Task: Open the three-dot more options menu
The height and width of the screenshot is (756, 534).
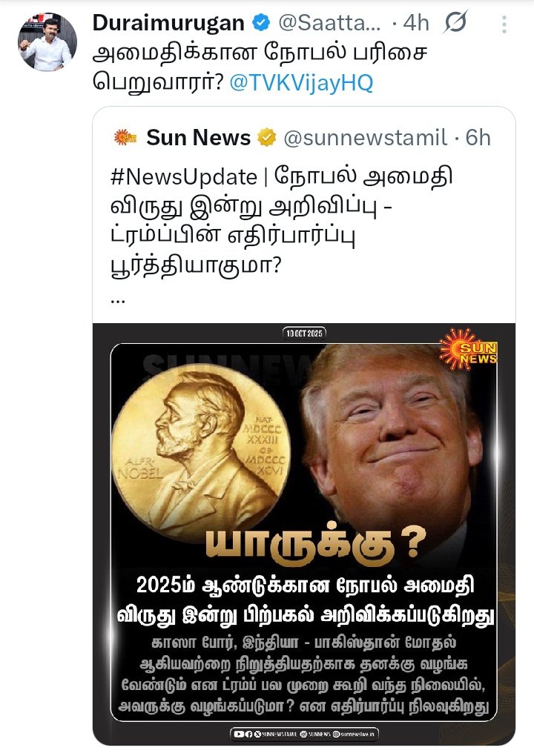Action: (x=504, y=24)
